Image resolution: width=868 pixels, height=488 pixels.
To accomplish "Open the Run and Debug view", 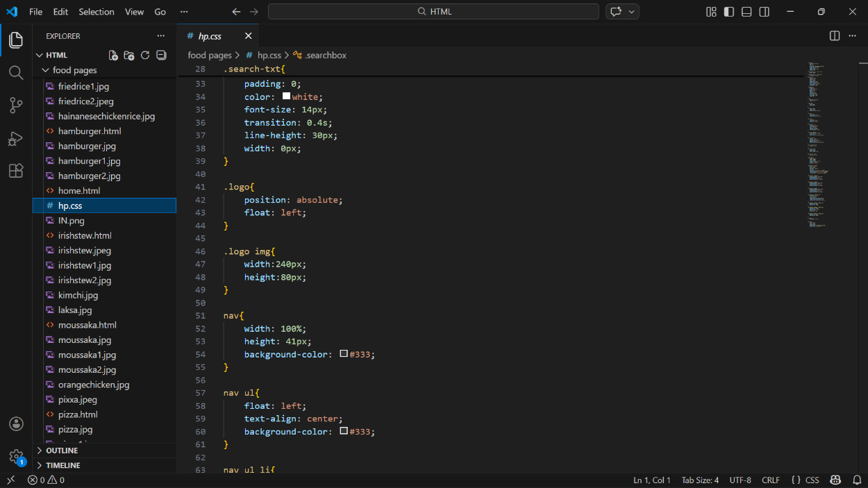I will (16, 138).
